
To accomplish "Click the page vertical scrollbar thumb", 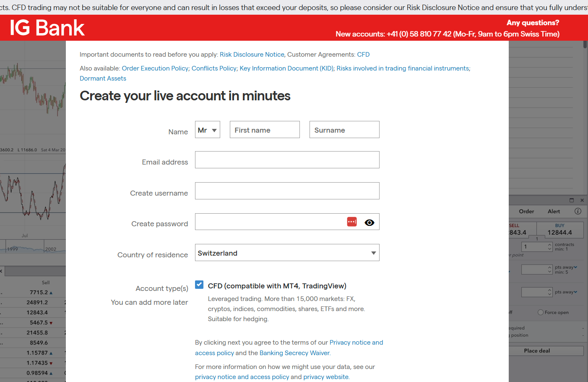I will pos(585,44).
